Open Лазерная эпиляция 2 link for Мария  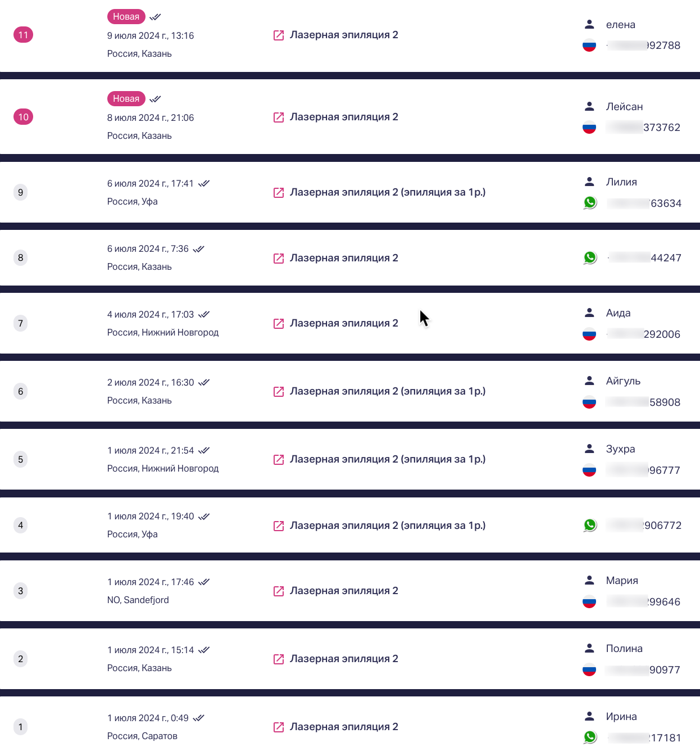344,591
